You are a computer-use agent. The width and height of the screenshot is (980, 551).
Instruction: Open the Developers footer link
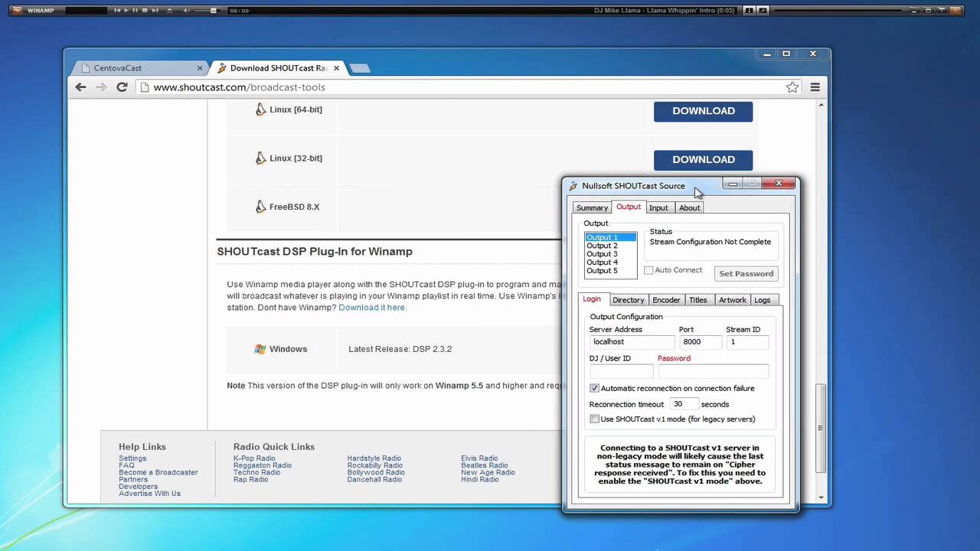[138, 487]
